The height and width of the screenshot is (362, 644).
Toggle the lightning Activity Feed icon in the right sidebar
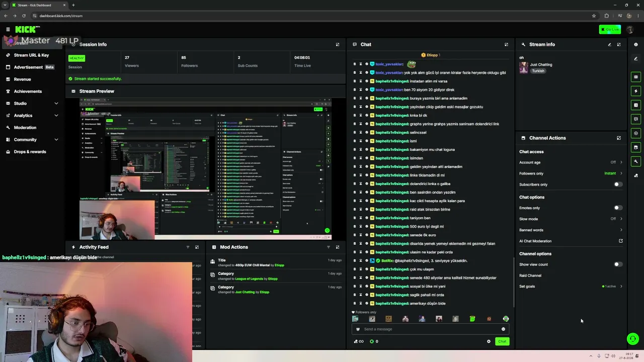pos(636,91)
